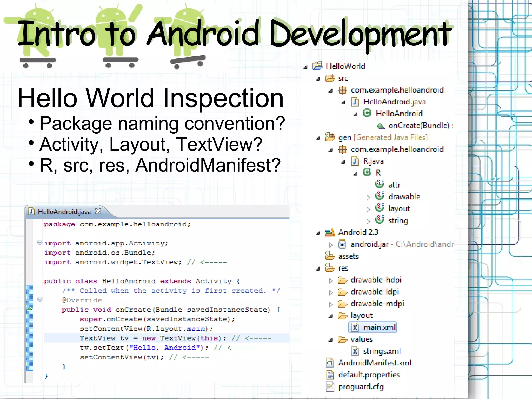Click the string static class icon
The height and width of the screenshot is (399, 532).
click(x=380, y=220)
